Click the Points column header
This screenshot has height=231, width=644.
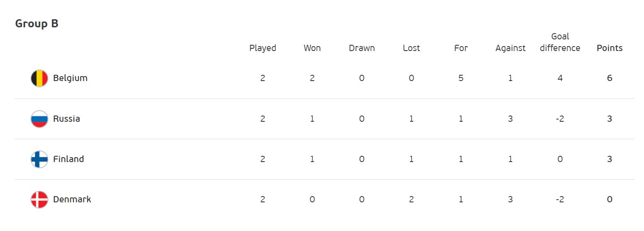point(609,48)
